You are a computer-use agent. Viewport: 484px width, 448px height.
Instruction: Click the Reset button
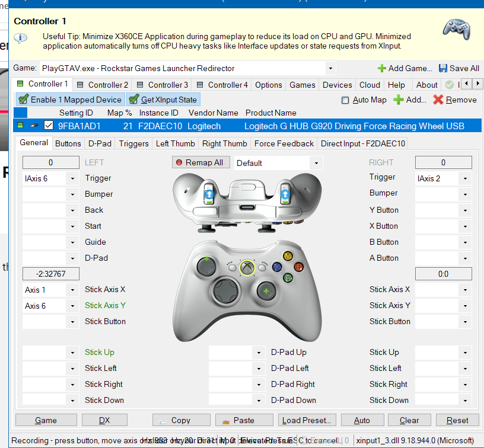[x=457, y=420]
